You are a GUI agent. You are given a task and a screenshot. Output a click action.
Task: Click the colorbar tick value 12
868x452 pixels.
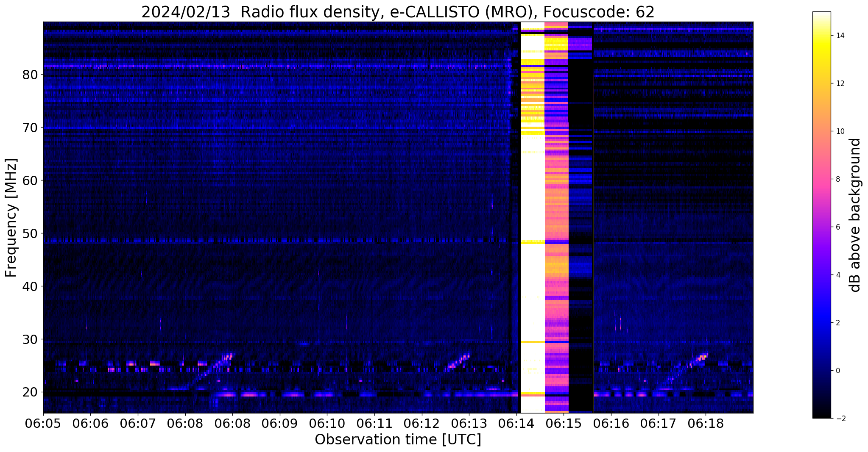tap(839, 83)
